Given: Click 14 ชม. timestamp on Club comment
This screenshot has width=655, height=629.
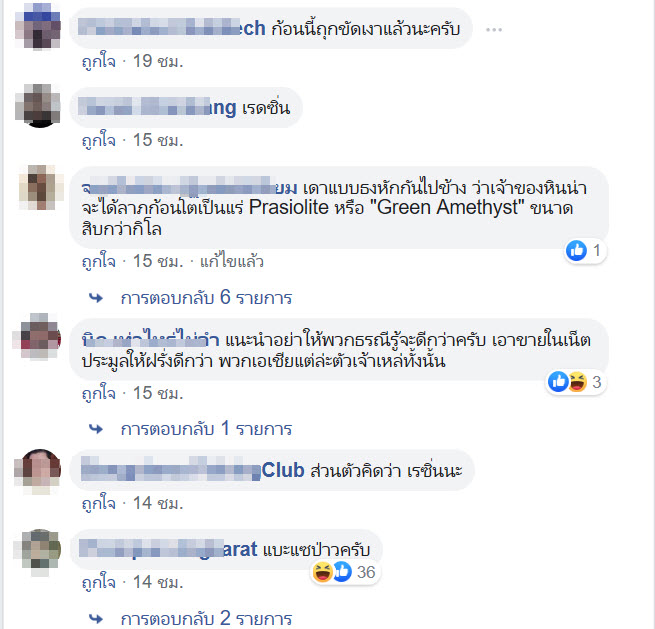Looking at the screenshot, I should (158, 503).
